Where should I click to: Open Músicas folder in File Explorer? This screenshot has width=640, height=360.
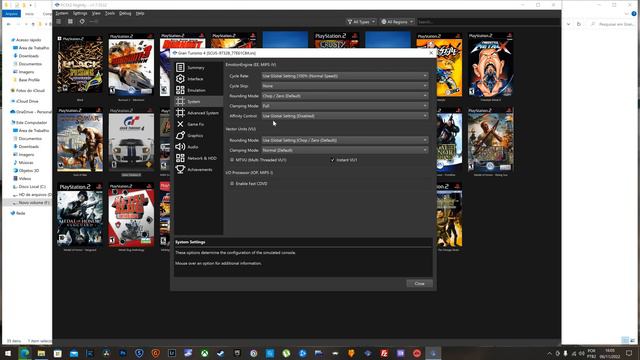click(x=26, y=162)
